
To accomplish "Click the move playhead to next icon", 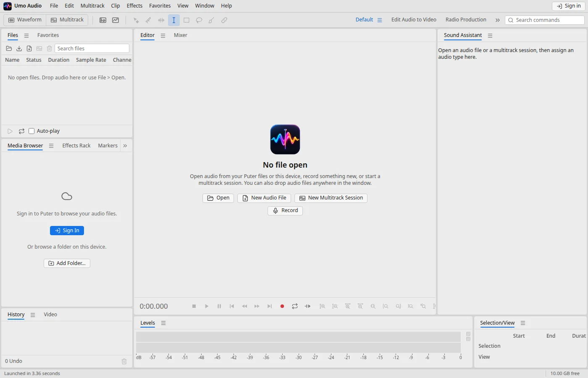I will click(270, 306).
